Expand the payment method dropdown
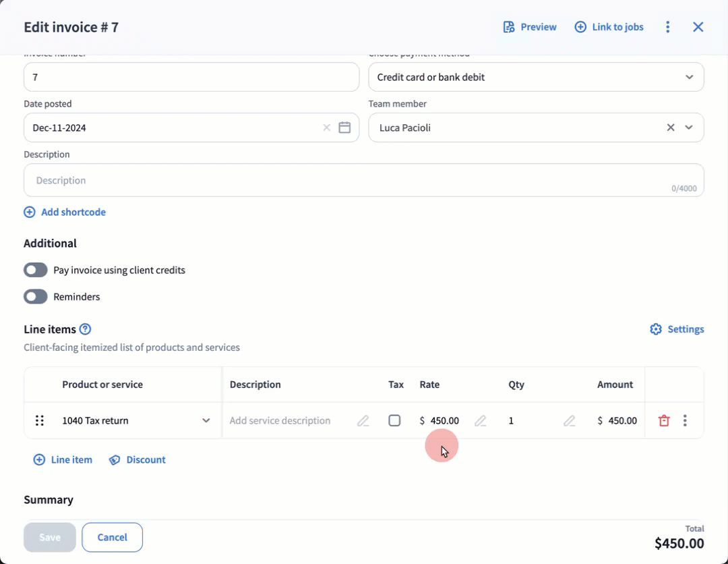This screenshot has width=728, height=564. pos(689,77)
